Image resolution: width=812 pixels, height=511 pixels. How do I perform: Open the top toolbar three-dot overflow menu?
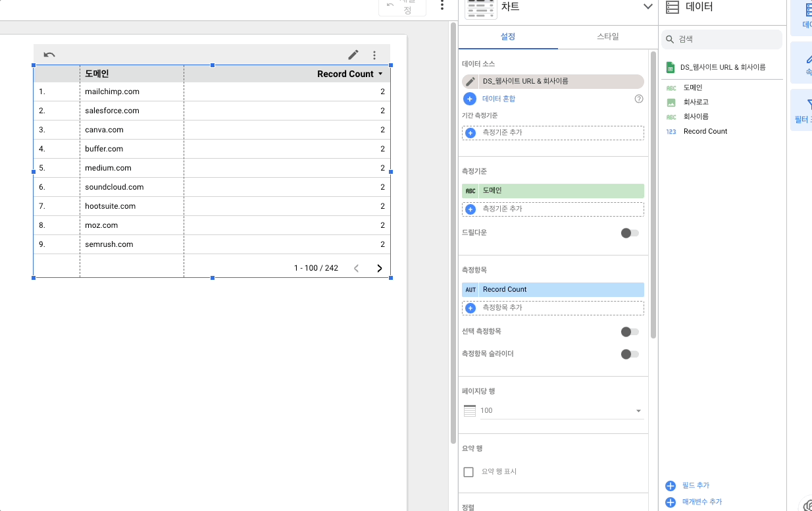coord(442,5)
